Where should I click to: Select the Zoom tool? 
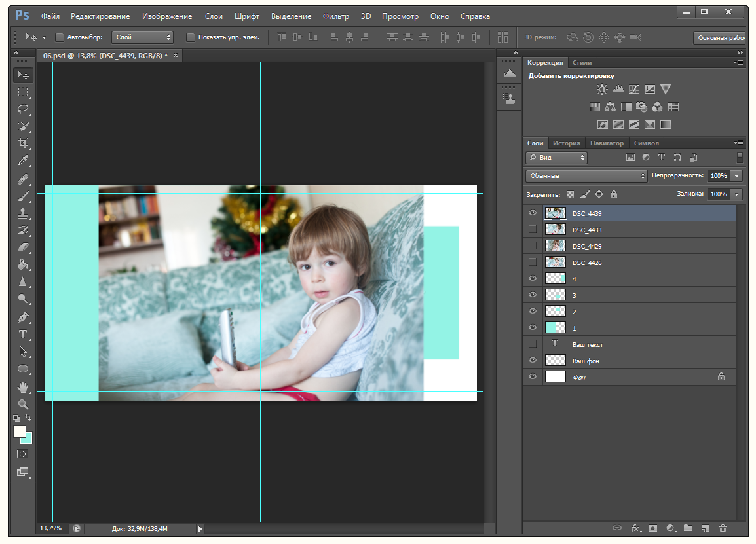[23, 404]
